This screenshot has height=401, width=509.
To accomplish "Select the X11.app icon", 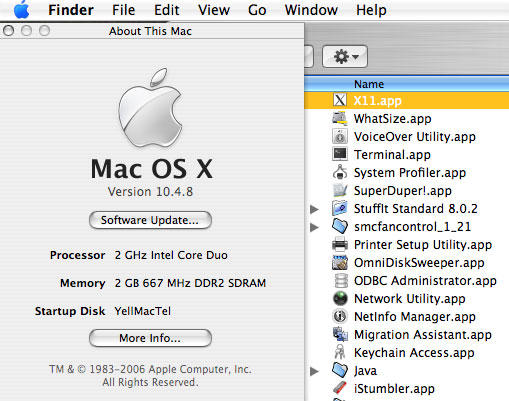I will coord(340,100).
